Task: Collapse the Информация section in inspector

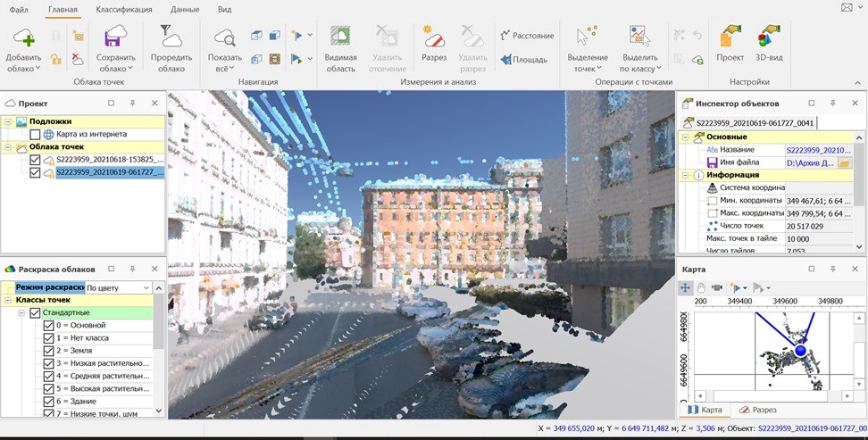Action: point(685,175)
